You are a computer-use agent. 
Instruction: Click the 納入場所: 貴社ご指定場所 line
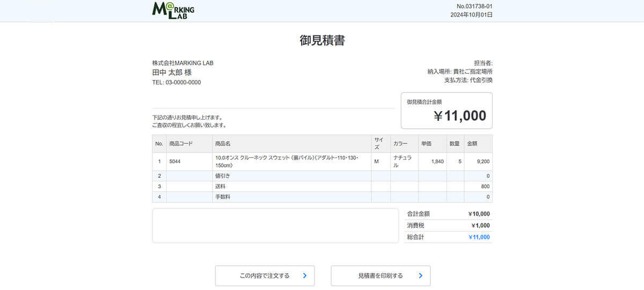coord(460,71)
